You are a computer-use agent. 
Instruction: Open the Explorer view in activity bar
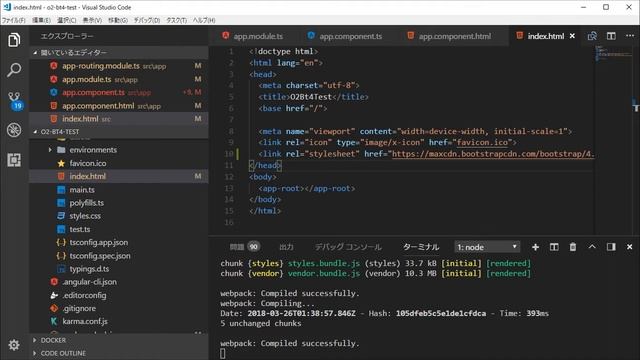(14, 40)
